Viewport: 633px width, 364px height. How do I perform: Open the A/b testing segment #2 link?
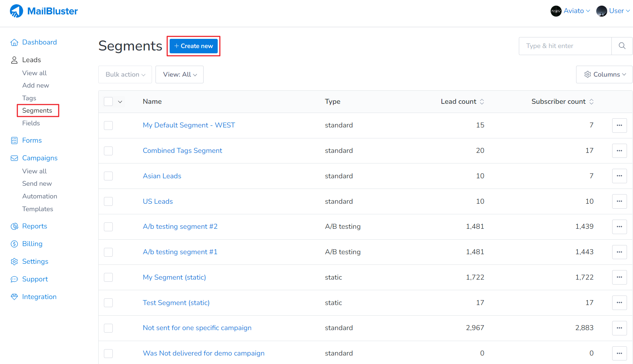click(x=180, y=227)
